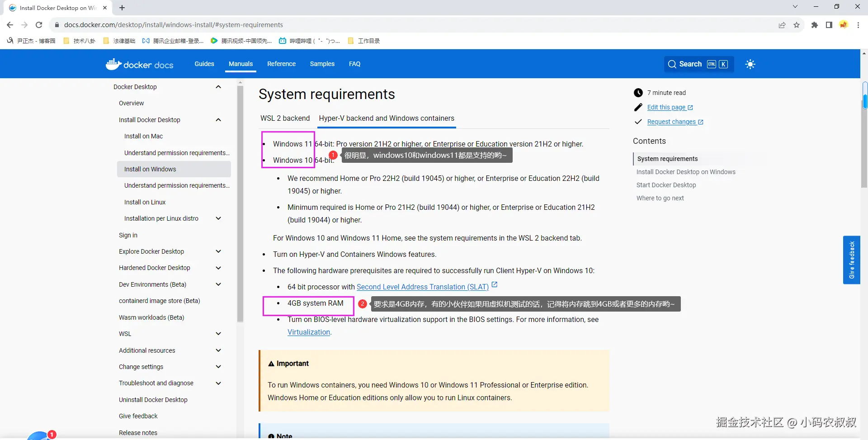Reload the page with refresh icon
The width and height of the screenshot is (868, 440).
tap(39, 25)
